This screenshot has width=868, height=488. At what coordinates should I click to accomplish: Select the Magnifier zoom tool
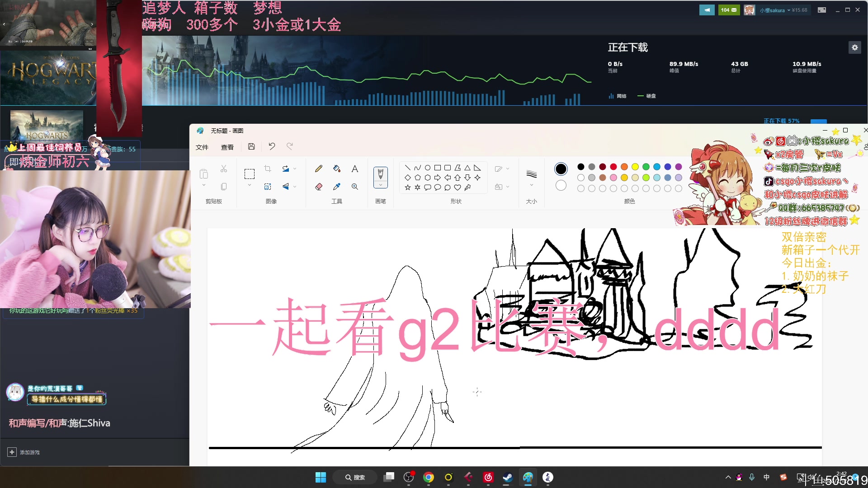point(355,187)
